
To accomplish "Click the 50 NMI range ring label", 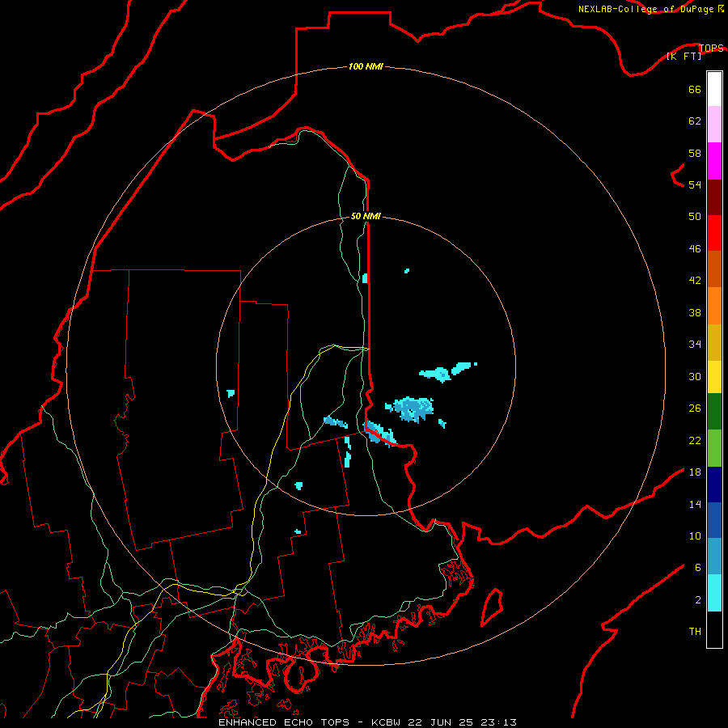I will click(x=366, y=216).
